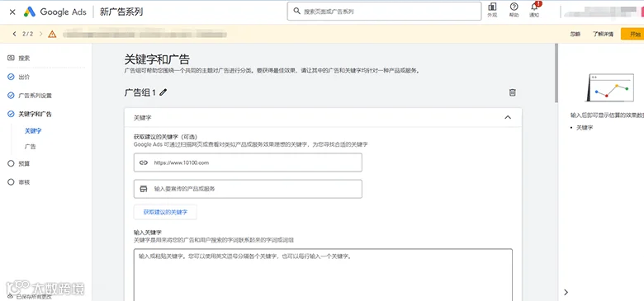
Task: Click the 关键字和广告 page heading
Action: click(157, 59)
